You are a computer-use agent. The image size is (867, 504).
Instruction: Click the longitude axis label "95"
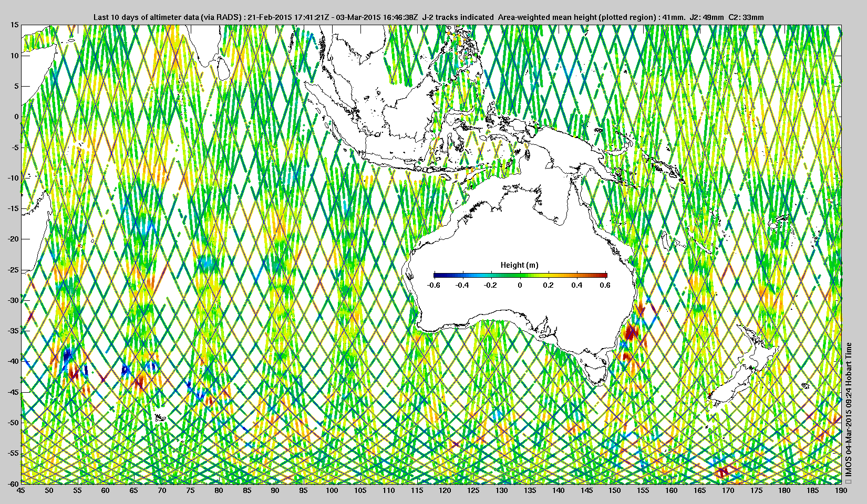coord(304,490)
